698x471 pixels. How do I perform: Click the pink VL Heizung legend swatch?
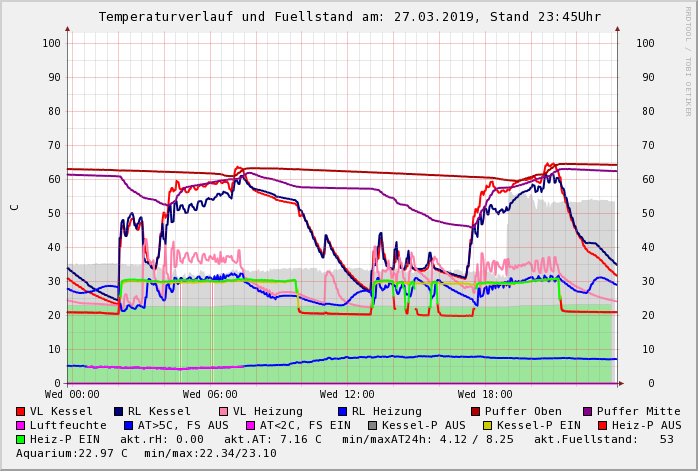point(224,411)
